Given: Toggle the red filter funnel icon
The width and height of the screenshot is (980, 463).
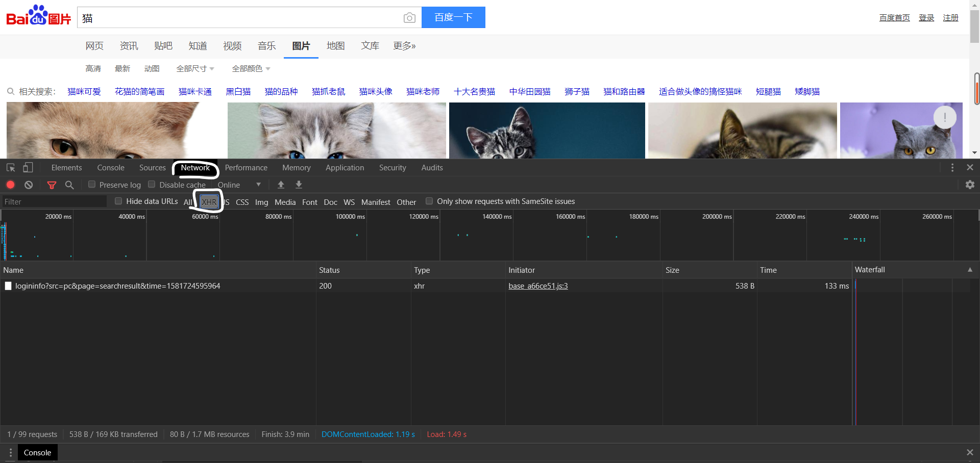Looking at the screenshot, I should coord(52,185).
